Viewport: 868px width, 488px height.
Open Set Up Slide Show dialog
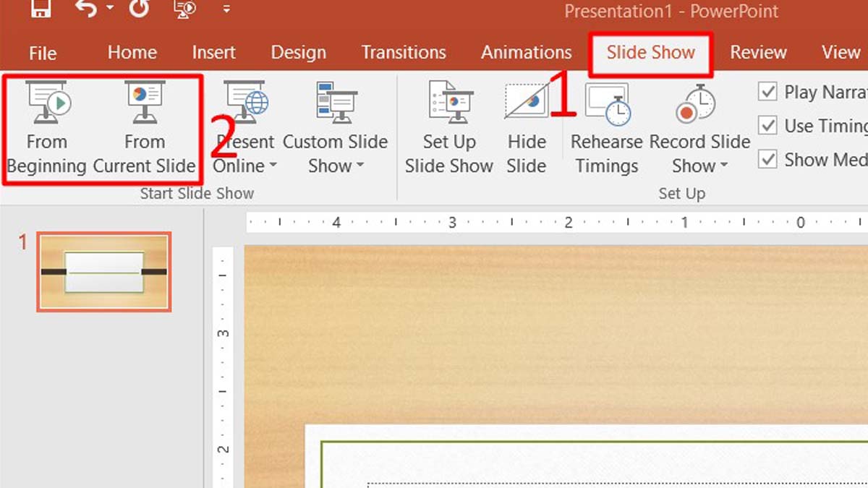pyautogui.click(x=448, y=130)
